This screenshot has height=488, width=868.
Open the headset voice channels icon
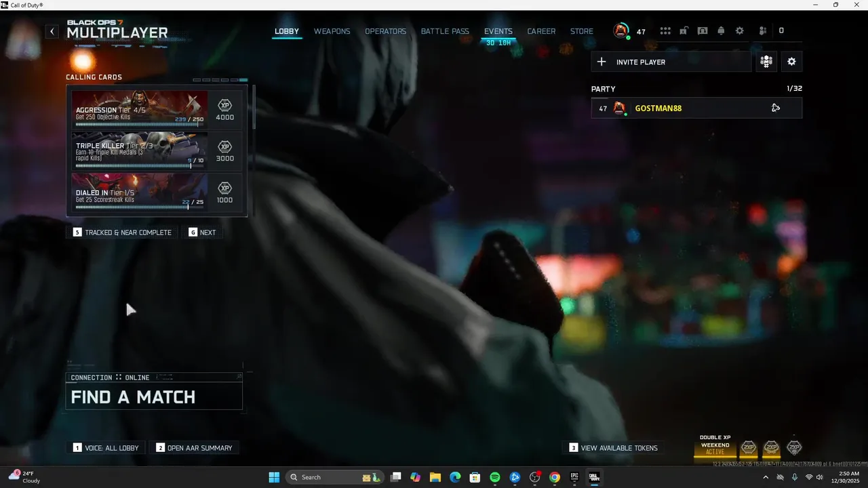(x=703, y=31)
